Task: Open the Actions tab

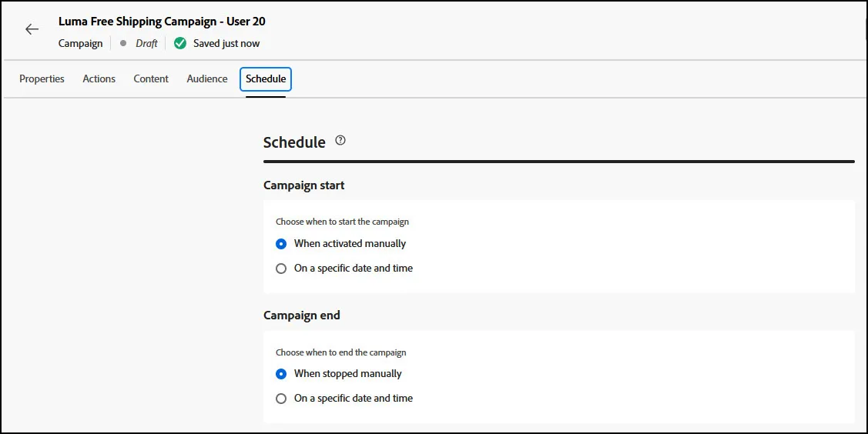Action: point(99,78)
